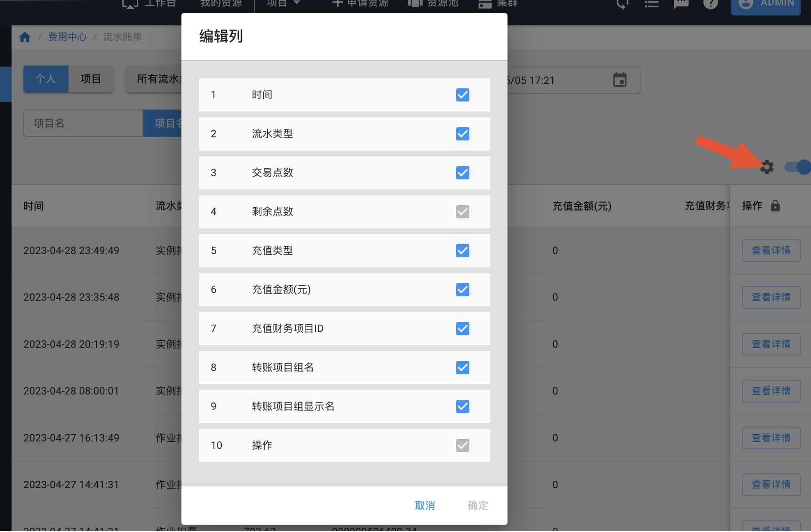Toggle the 转账项目组显示名 checkbox
This screenshot has height=532, width=811.
click(462, 406)
